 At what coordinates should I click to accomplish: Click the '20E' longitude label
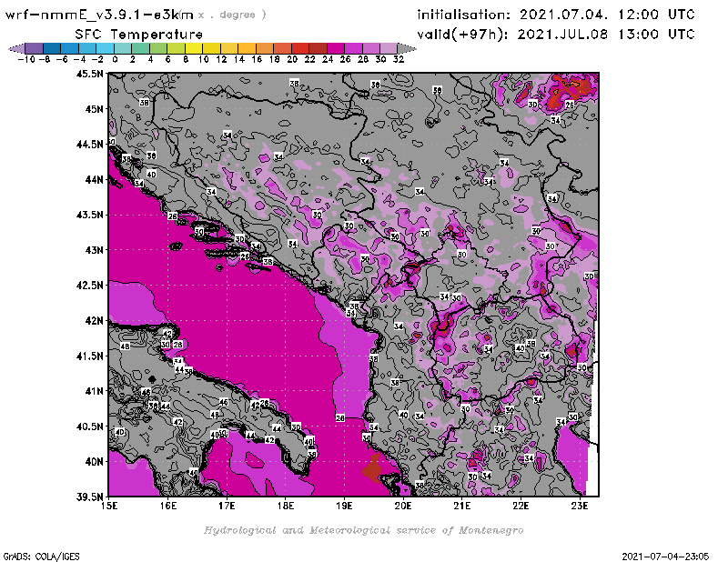403,507
